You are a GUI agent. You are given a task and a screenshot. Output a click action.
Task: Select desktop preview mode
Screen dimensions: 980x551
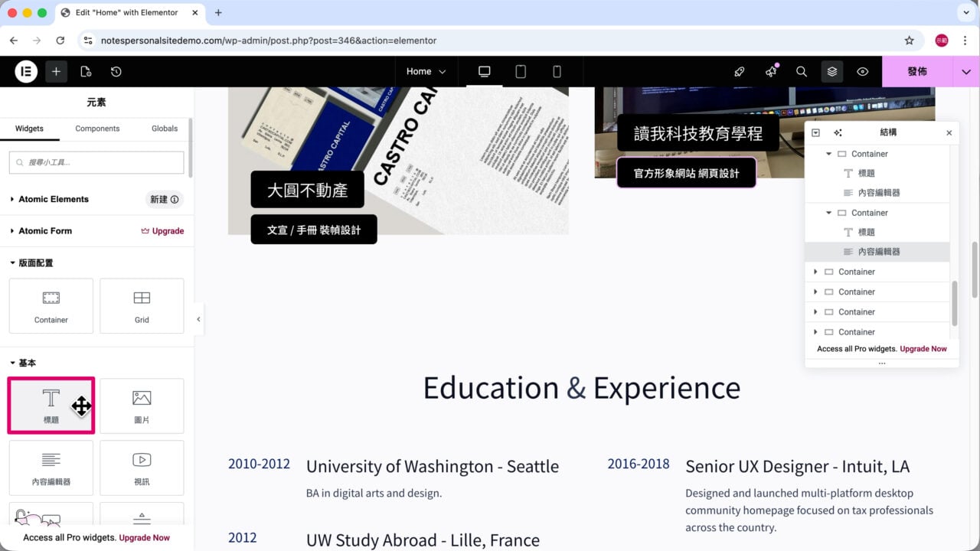[484, 71]
